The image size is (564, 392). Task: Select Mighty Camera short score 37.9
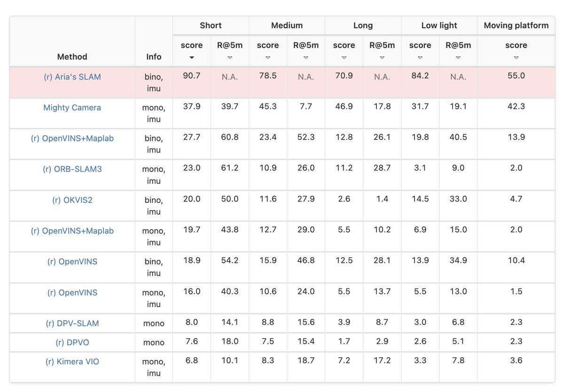[192, 107]
